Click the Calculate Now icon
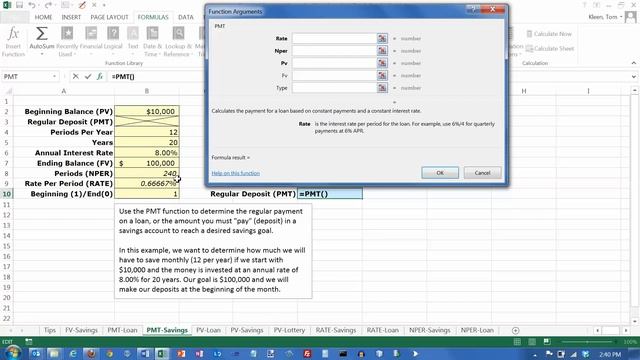Screen dimensions: 640x360 click(x=529, y=34)
